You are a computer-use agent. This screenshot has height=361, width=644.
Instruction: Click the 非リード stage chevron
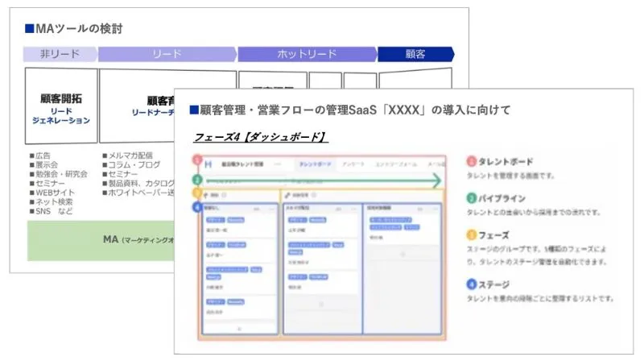point(60,54)
